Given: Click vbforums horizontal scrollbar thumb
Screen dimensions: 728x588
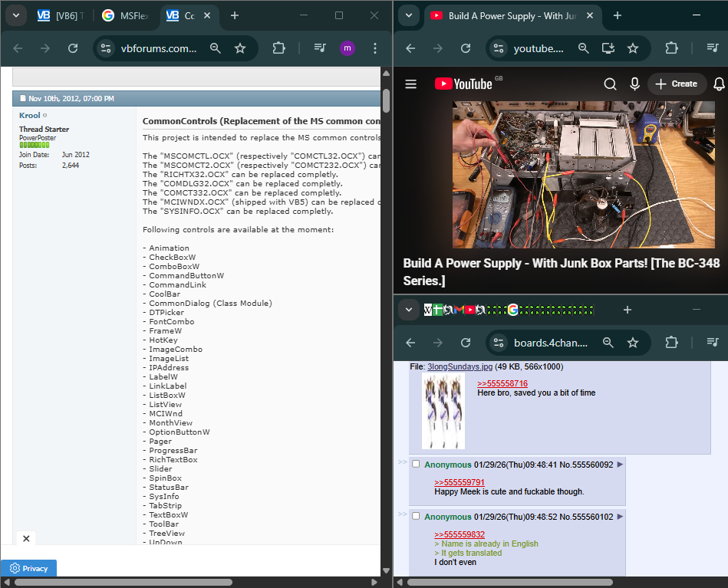Looking at the screenshot, I should point(124,582).
